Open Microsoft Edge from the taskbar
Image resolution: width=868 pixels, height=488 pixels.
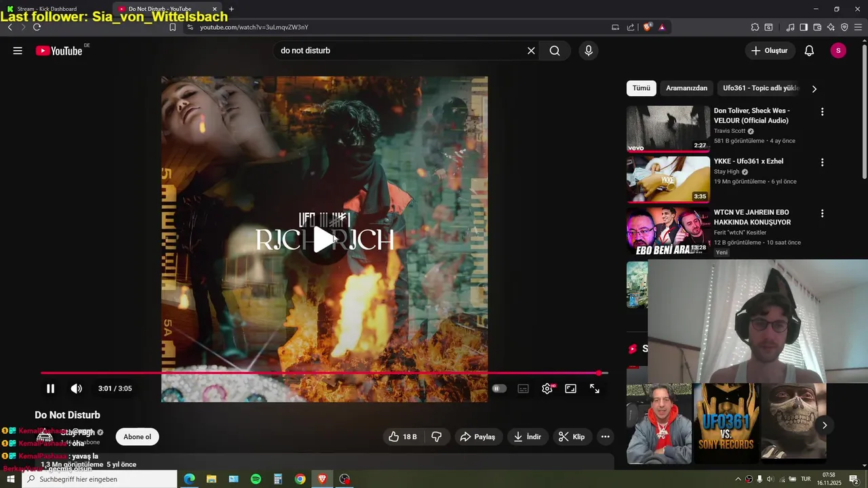[x=189, y=479]
